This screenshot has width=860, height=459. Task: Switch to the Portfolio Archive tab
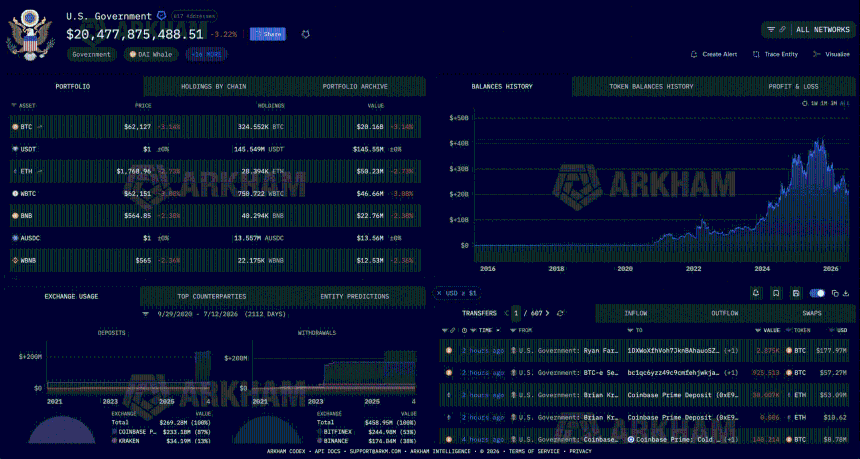[x=355, y=87]
